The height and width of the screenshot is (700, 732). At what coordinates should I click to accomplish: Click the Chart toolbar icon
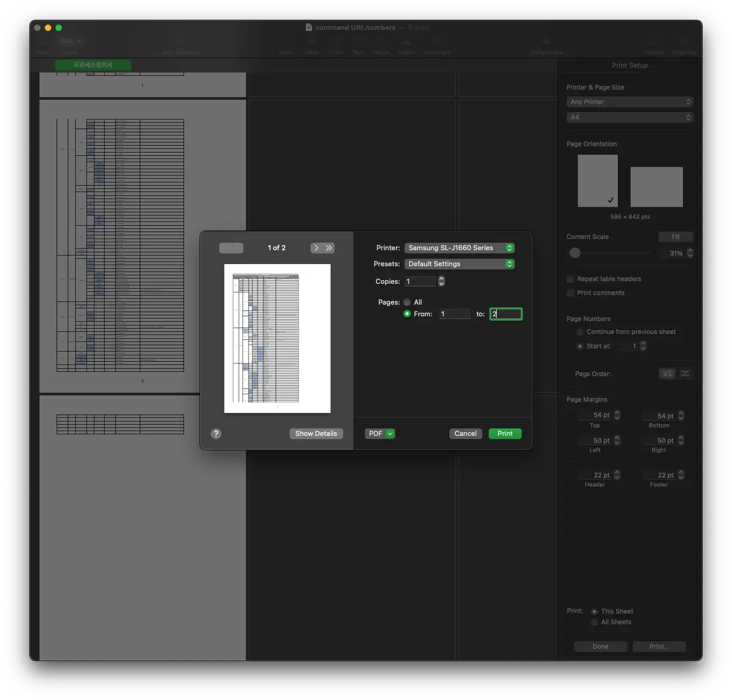(x=336, y=42)
